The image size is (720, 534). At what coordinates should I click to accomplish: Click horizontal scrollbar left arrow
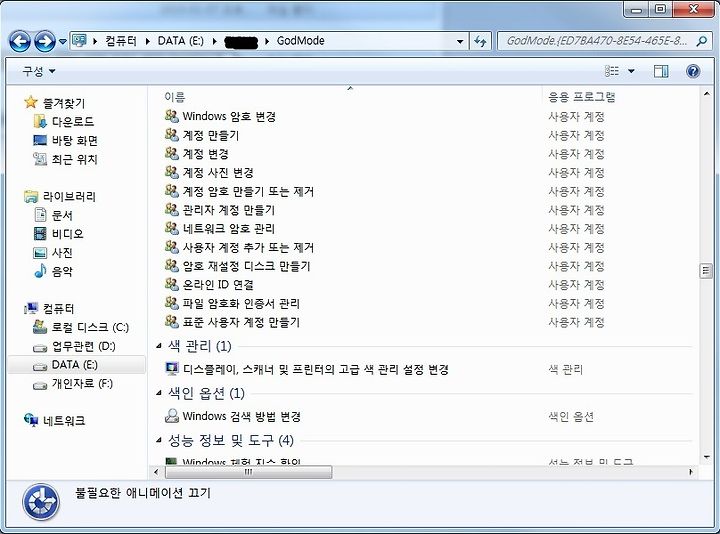click(157, 472)
